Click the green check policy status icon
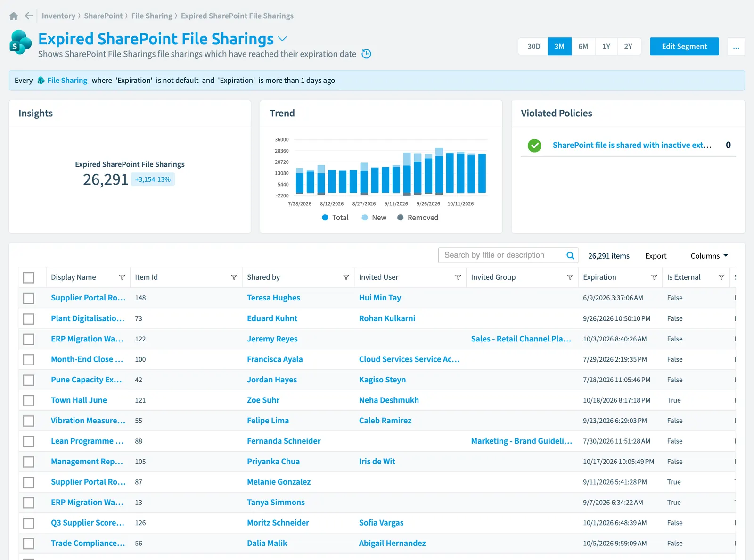754x560 pixels. pos(534,146)
